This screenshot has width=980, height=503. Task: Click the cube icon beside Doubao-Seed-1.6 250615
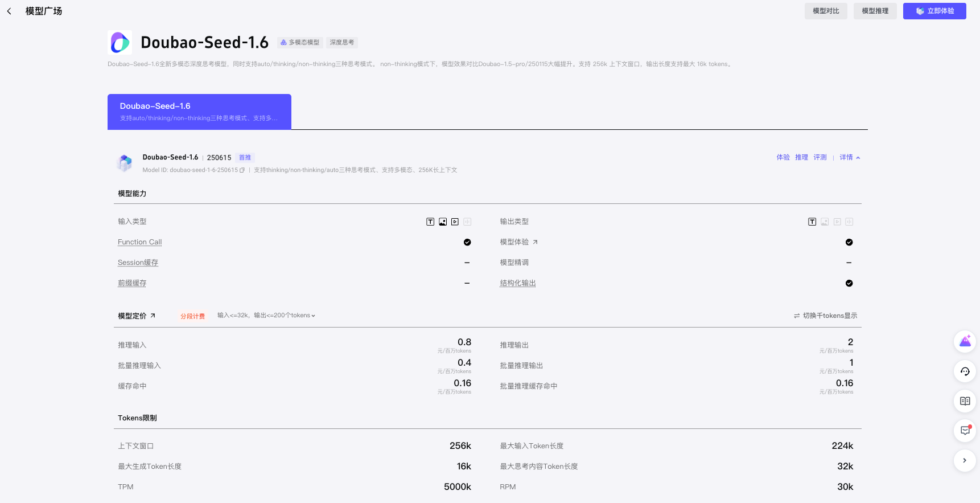coord(125,163)
